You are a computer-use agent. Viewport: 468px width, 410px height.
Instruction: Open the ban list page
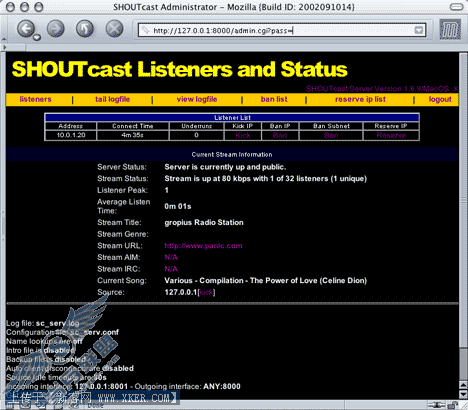click(274, 99)
